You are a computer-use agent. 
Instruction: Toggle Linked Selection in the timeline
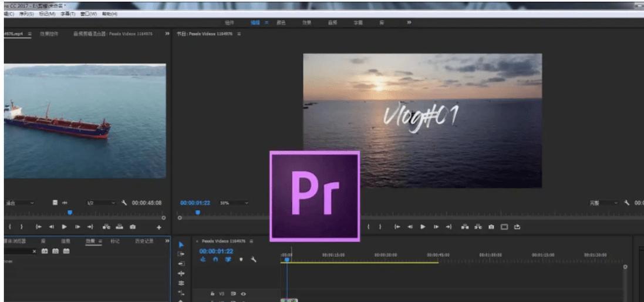[228, 260]
